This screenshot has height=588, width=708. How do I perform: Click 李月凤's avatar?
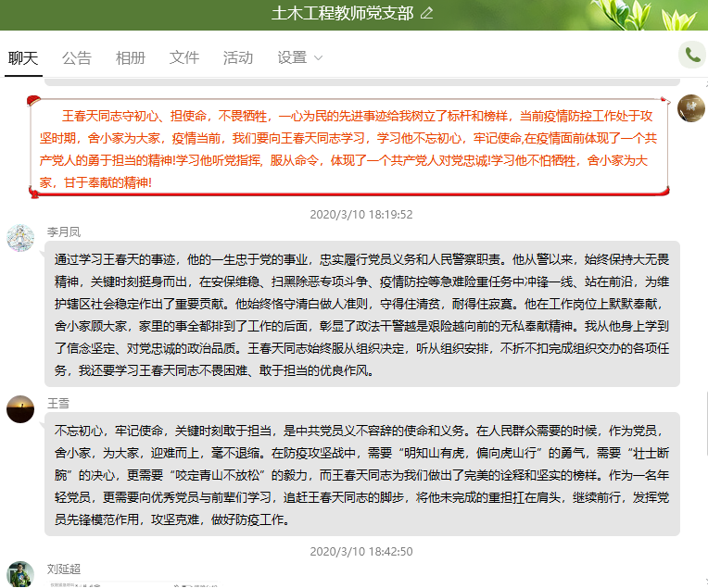coord(20,238)
